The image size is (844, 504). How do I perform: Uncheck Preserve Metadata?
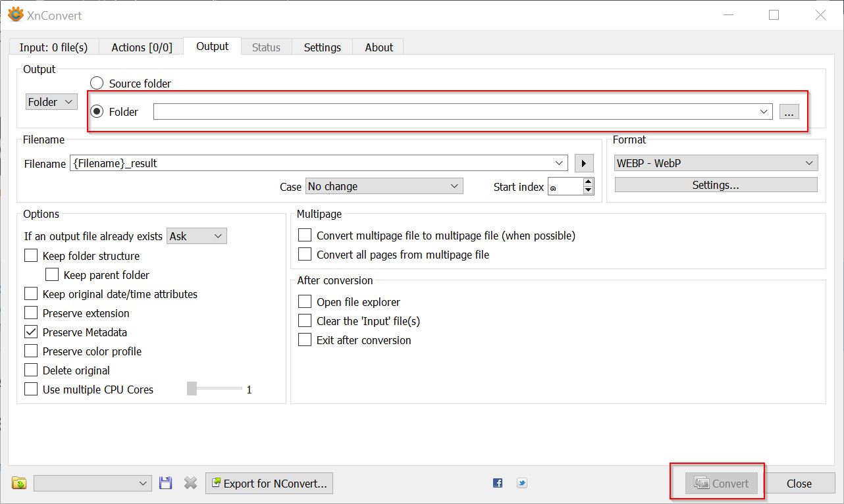31,332
